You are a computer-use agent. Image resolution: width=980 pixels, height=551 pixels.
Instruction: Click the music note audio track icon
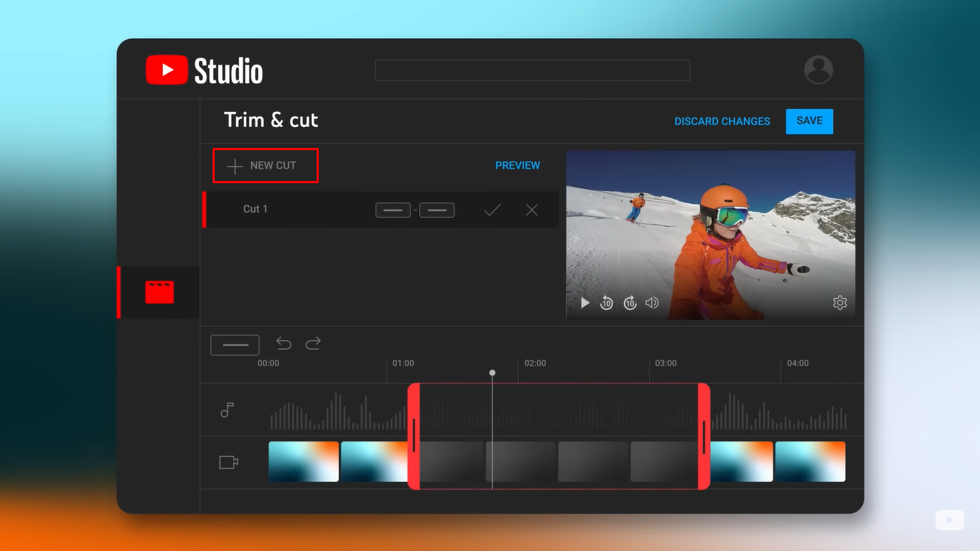tap(228, 409)
